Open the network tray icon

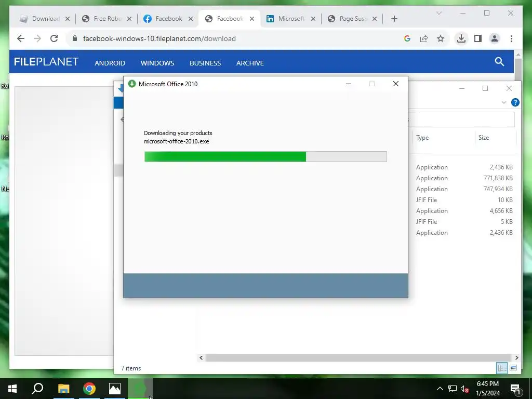453,389
